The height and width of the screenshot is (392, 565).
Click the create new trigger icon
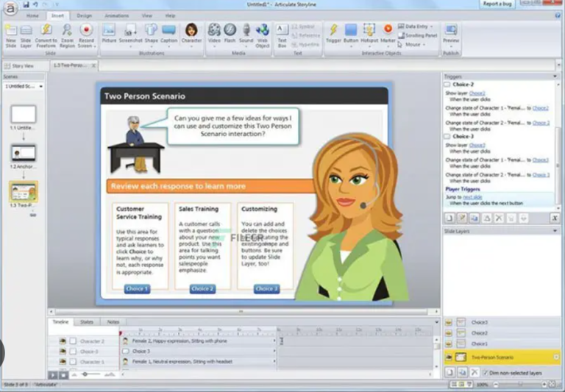click(x=449, y=218)
